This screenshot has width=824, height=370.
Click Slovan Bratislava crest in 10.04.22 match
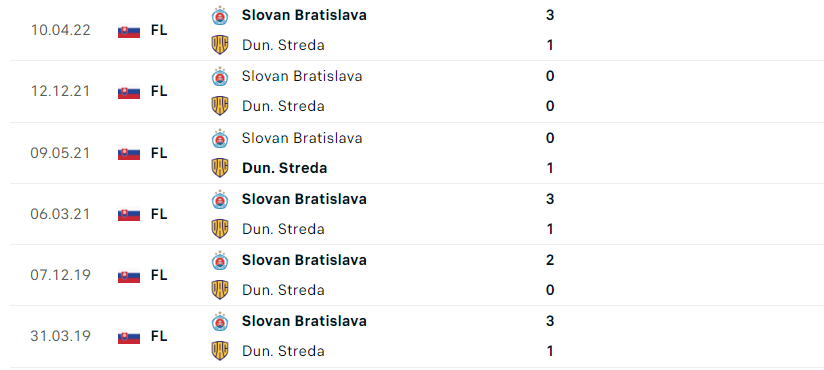tap(220, 16)
